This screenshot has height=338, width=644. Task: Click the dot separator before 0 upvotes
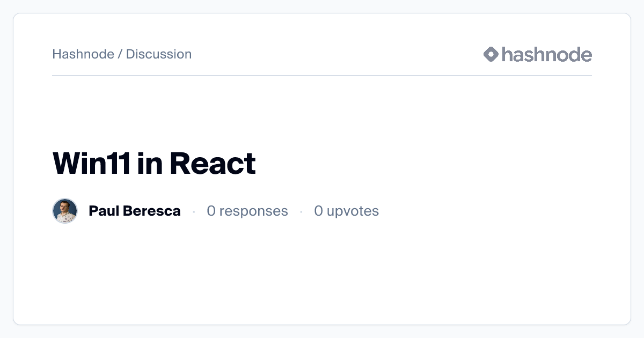301,212
